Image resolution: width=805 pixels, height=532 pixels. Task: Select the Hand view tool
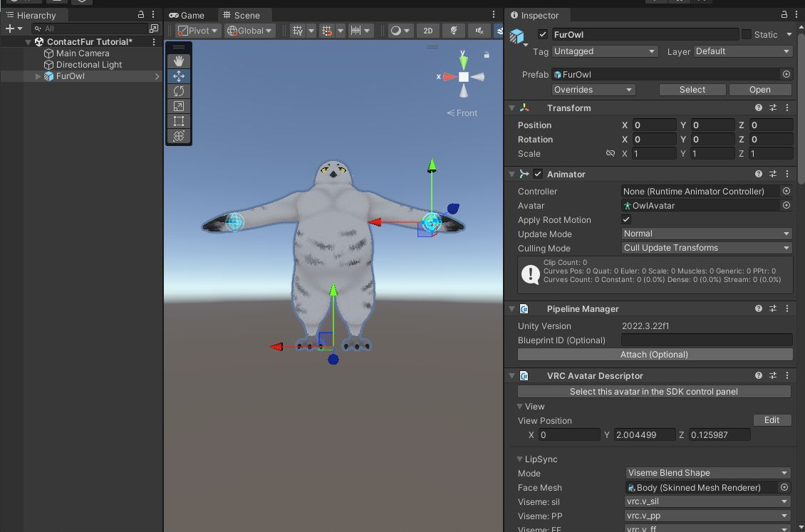pos(179,61)
